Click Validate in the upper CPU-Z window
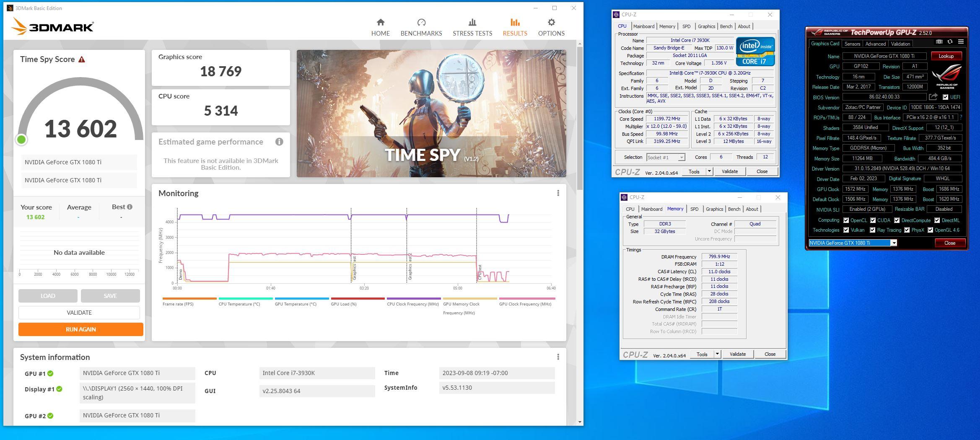Screen dimensions: 980x440 tap(730, 171)
